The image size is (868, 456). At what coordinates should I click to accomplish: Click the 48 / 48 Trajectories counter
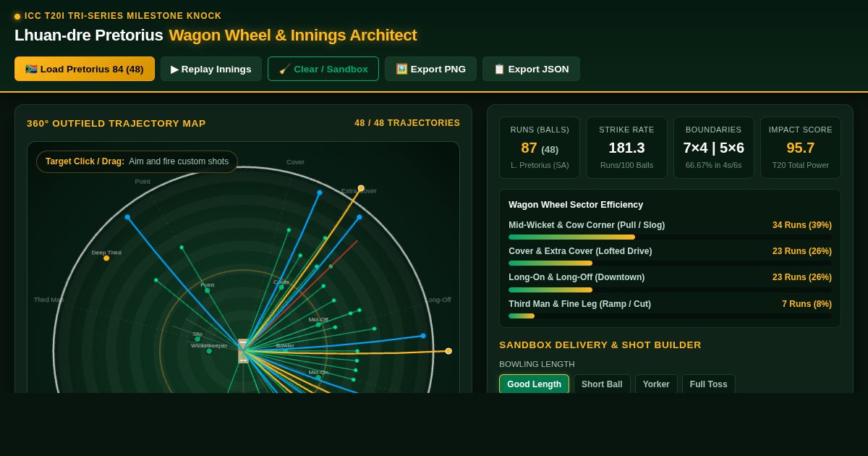[407, 123]
